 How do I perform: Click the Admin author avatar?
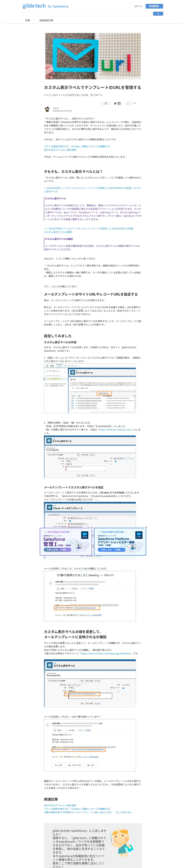pos(47,109)
